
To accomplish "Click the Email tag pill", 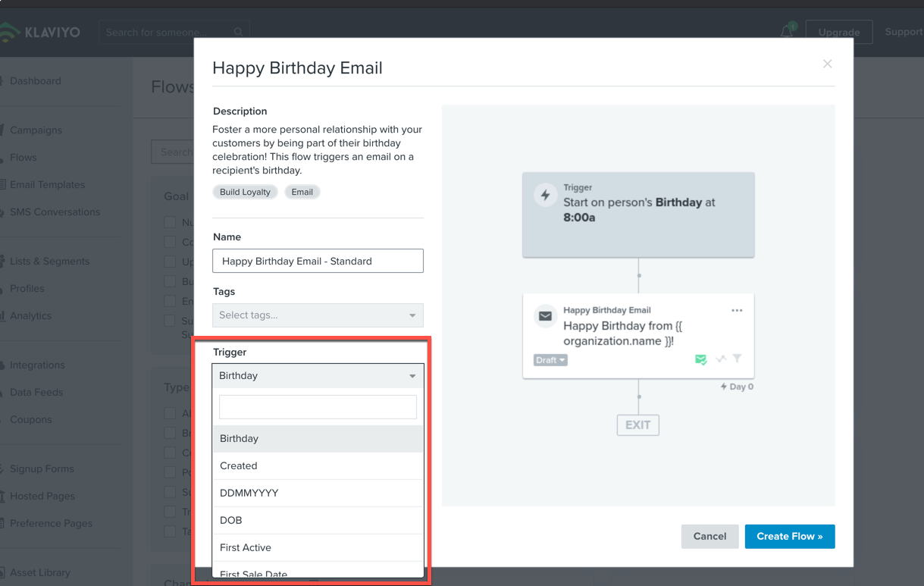I will point(302,192).
